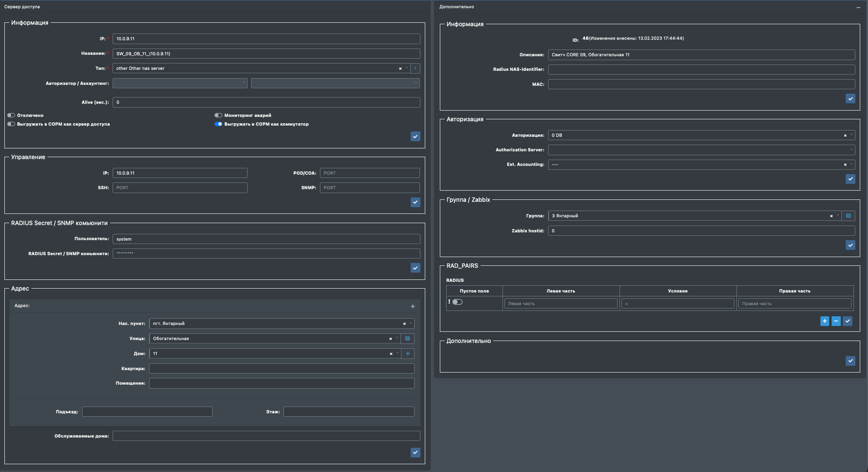868x472 pixels.
Task: Click the Zabbix hostid field
Action: tap(701, 231)
